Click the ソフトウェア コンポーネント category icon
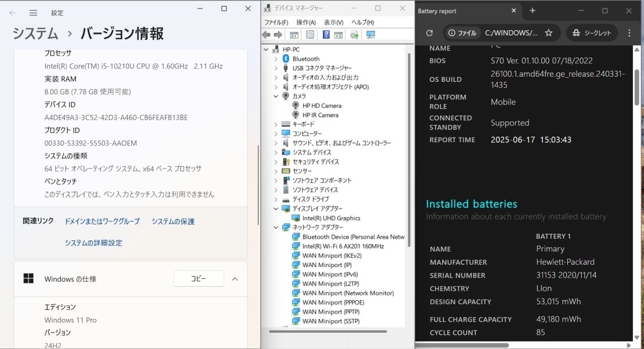Viewport: 644px width, 349px height. pos(286,180)
